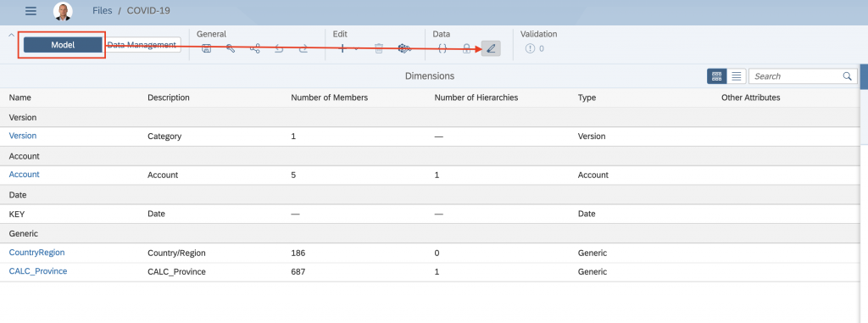Expand the dropdown arrow beside plus icon
Image resolution: width=868 pixels, height=323 pixels.
pos(356,49)
